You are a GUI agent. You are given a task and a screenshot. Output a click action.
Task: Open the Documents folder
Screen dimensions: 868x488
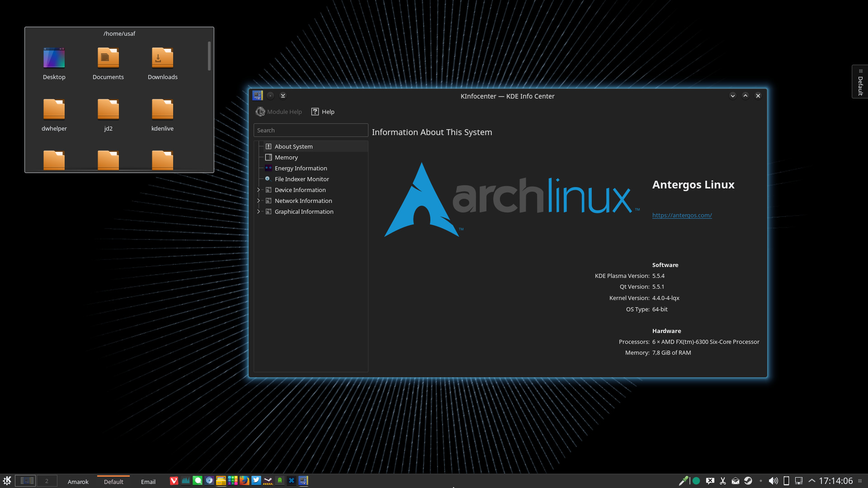(108, 64)
